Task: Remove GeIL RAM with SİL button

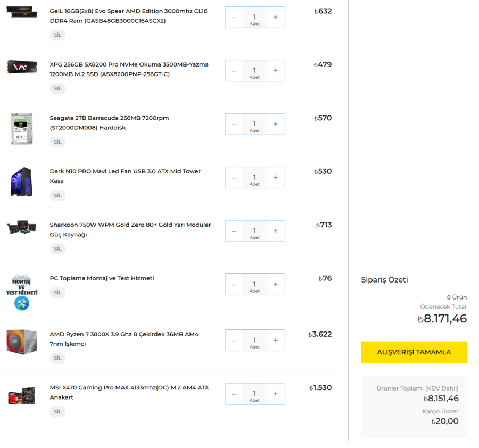Action: (57, 35)
